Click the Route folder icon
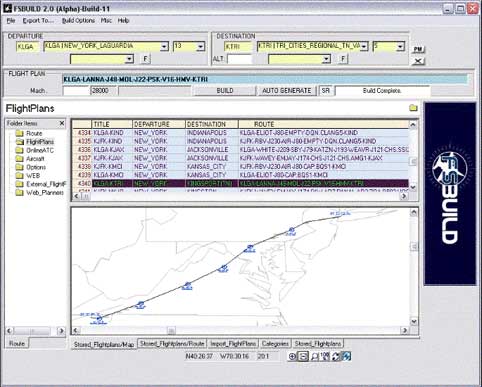This screenshot has height=387, width=482. click(x=20, y=133)
